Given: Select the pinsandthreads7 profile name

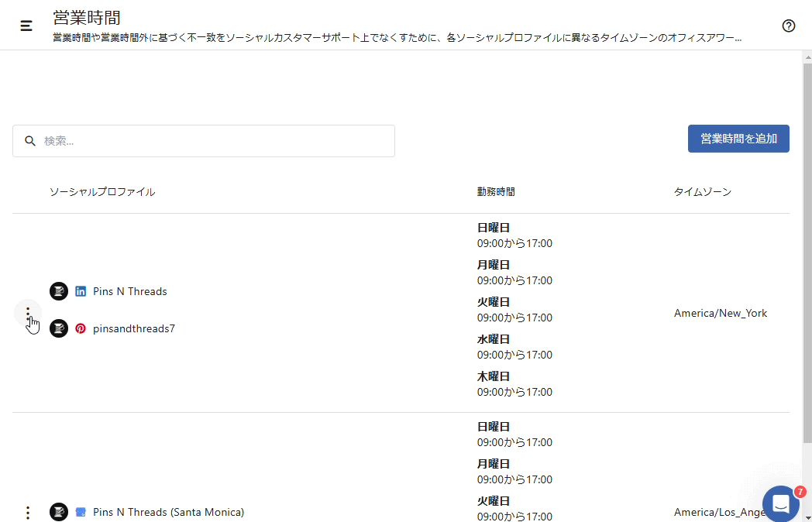Looking at the screenshot, I should (134, 328).
